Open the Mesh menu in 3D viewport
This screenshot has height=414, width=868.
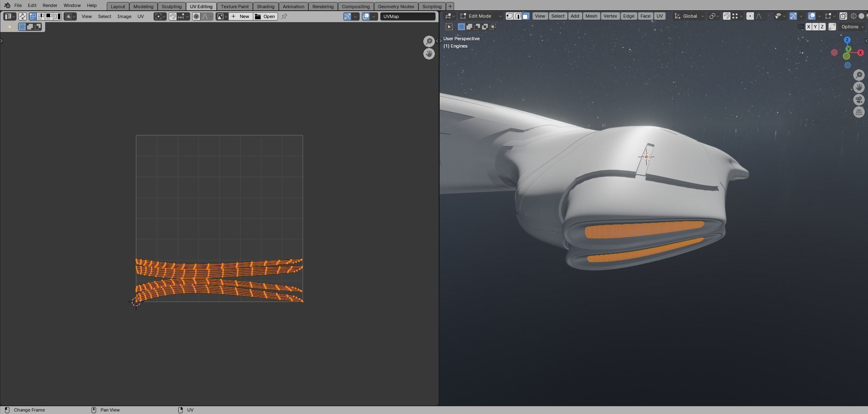click(x=591, y=16)
